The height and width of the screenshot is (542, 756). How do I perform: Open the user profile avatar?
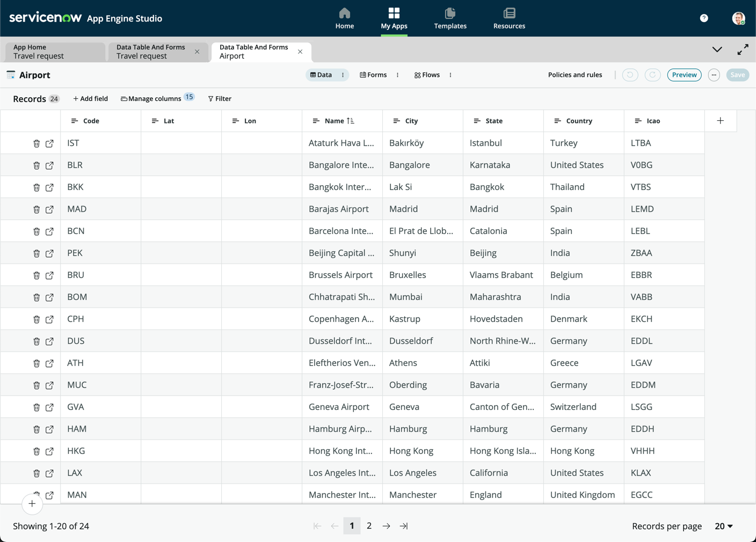click(x=738, y=18)
